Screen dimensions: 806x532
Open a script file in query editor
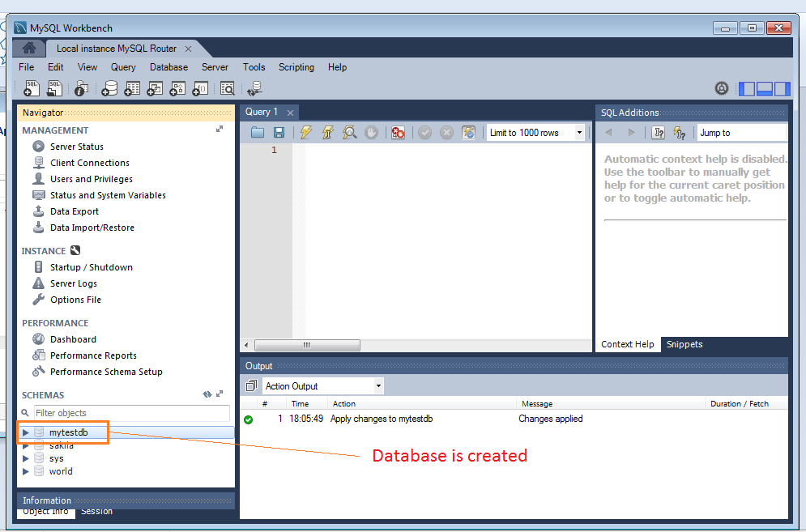(258, 133)
